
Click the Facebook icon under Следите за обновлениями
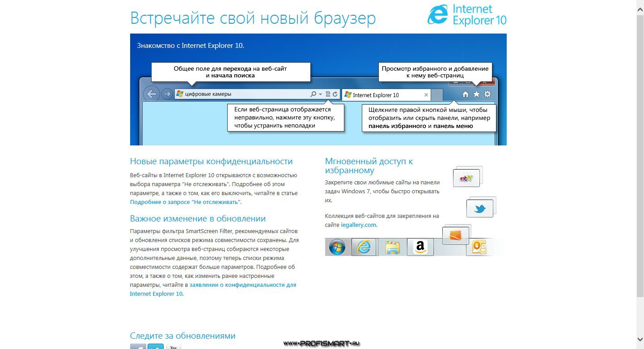click(138, 346)
